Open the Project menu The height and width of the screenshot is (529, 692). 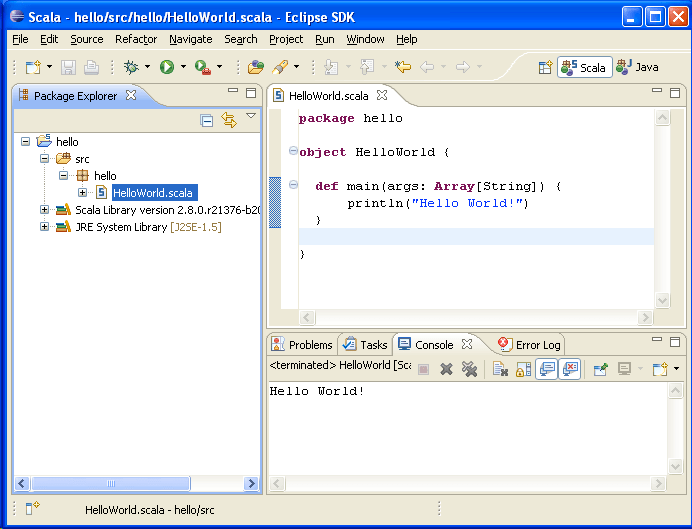point(286,39)
